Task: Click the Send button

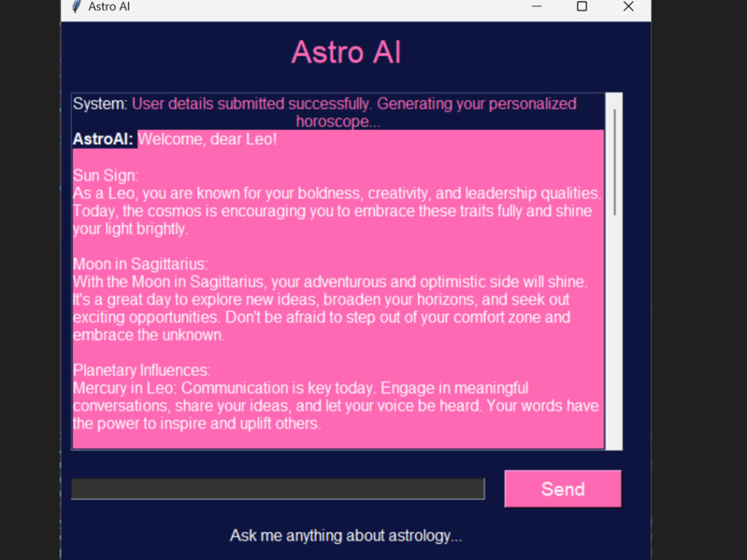Action: 562,488
